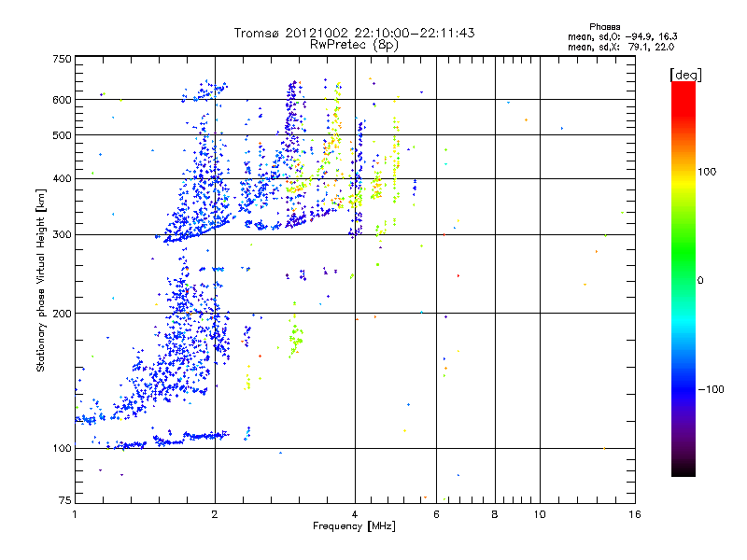
Task: Select the 'mean, sd,X: 79.1, 22.0' line
Action: (621, 47)
